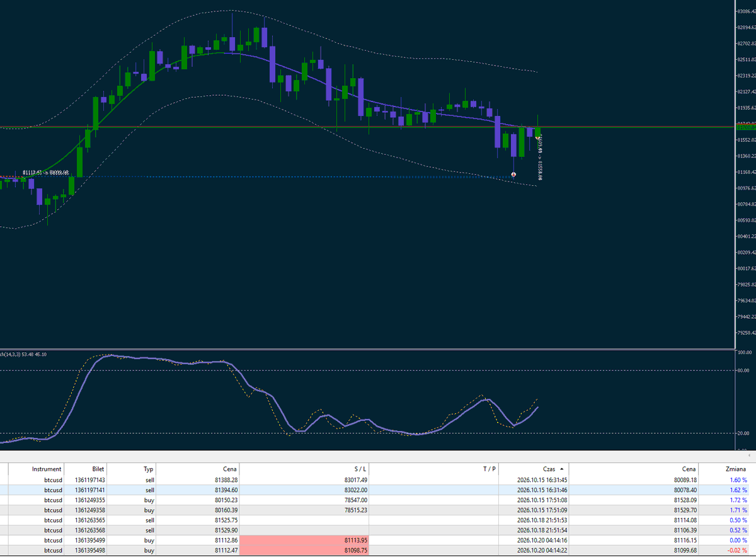Click close price 81529.70
The width and height of the screenshot is (756, 557).
point(685,510)
